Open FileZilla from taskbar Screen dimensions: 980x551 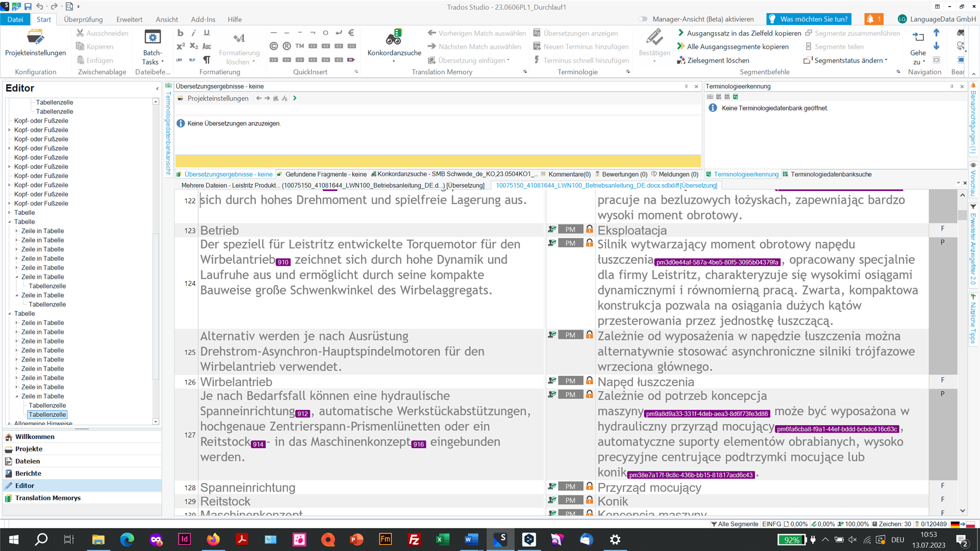coord(414,540)
